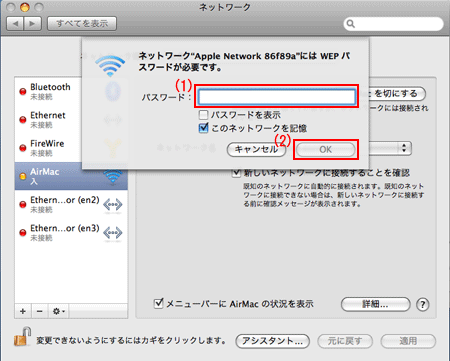Viewport: 450px width, 361px height.
Task: Uncheck このネットワークを記憶 checkbox
Action: pos(203,128)
